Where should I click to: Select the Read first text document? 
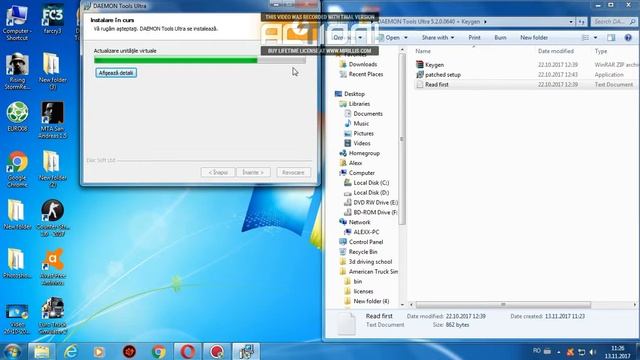coord(436,84)
